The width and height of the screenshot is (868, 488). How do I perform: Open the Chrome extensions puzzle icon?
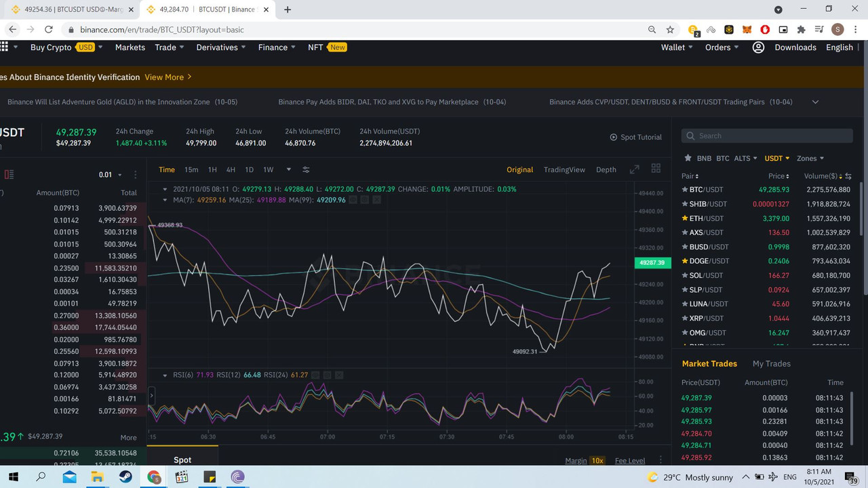tap(801, 30)
